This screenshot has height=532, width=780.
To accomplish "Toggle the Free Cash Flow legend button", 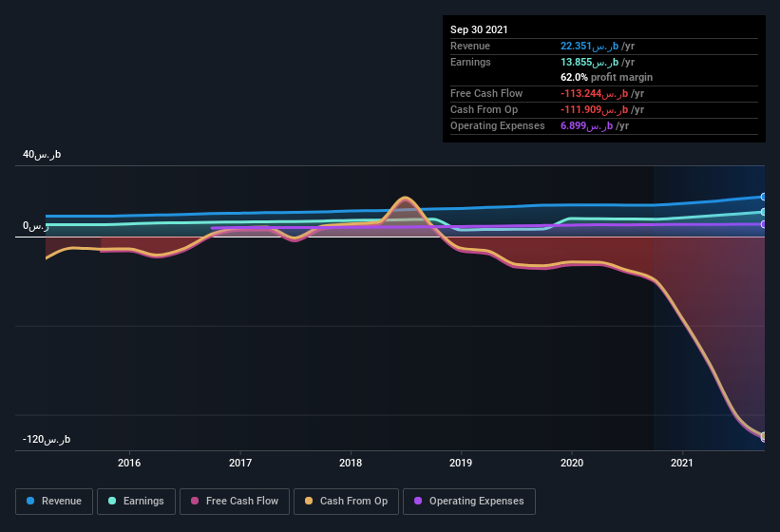I will tap(235, 502).
